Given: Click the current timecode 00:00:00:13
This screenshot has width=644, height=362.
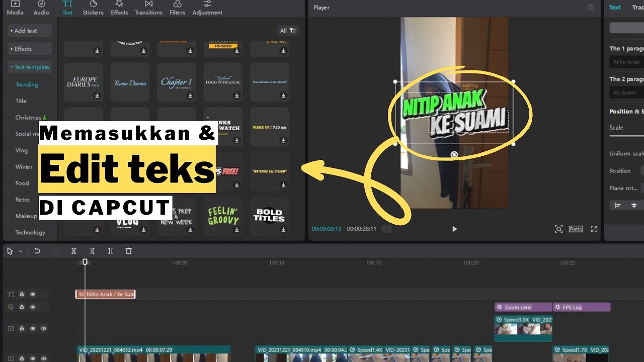Looking at the screenshot, I should [x=327, y=229].
